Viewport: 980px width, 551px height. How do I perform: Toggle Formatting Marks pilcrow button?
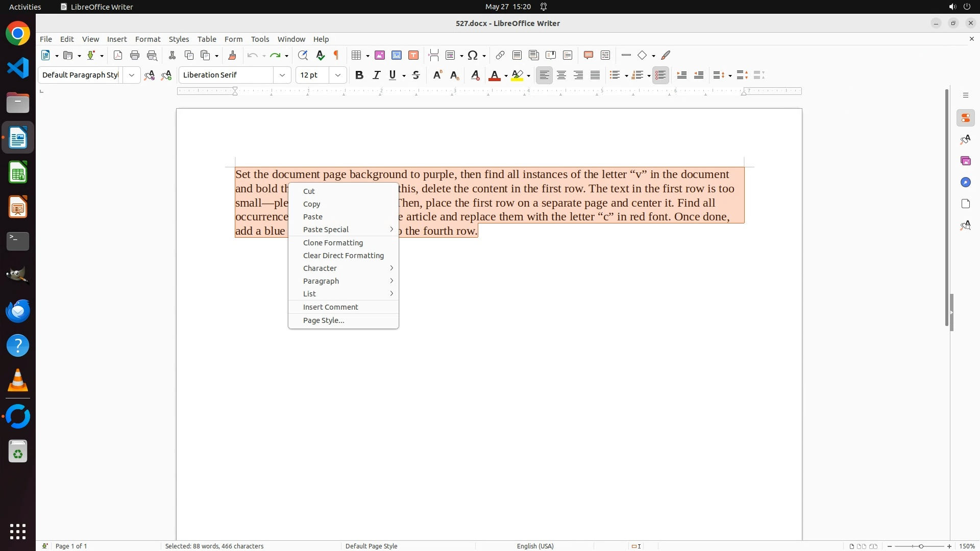pos(336,55)
